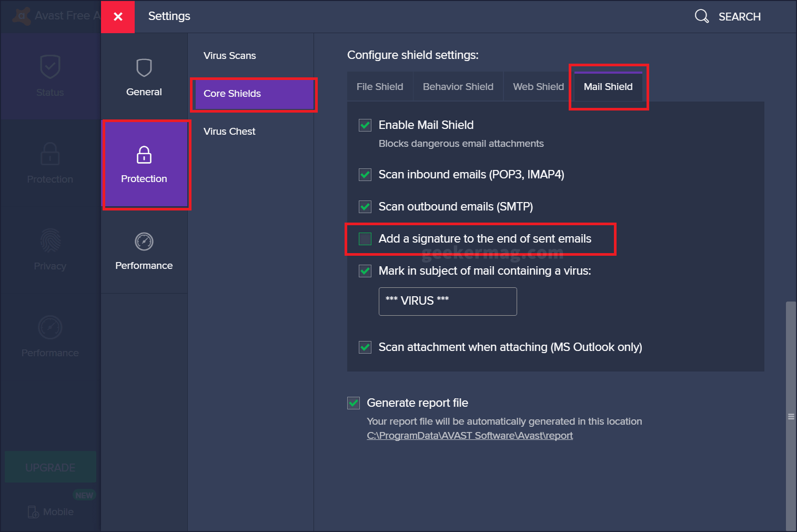Click the Protection lock icon in settings column
This screenshot has height=532, width=797.
(x=144, y=154)
